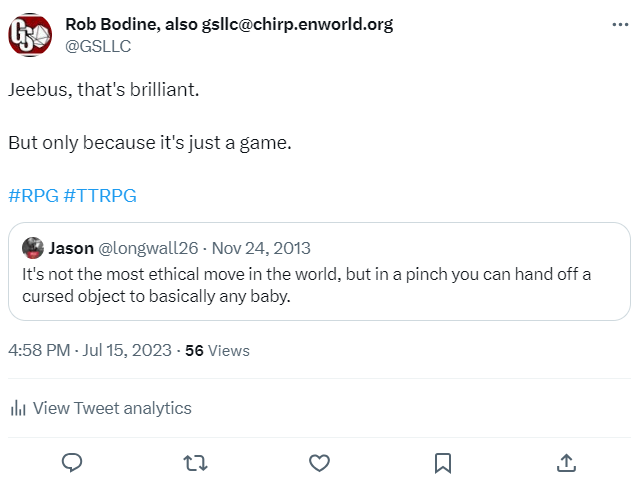Retweet this post using the retweet icon
Viewport: 639px width, 480px height.
point(195,462)
